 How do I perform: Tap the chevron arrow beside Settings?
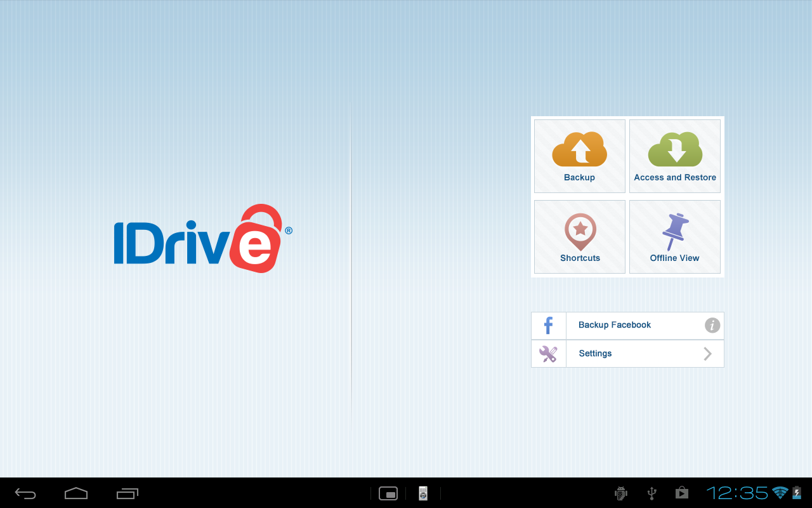coord(708,354)
